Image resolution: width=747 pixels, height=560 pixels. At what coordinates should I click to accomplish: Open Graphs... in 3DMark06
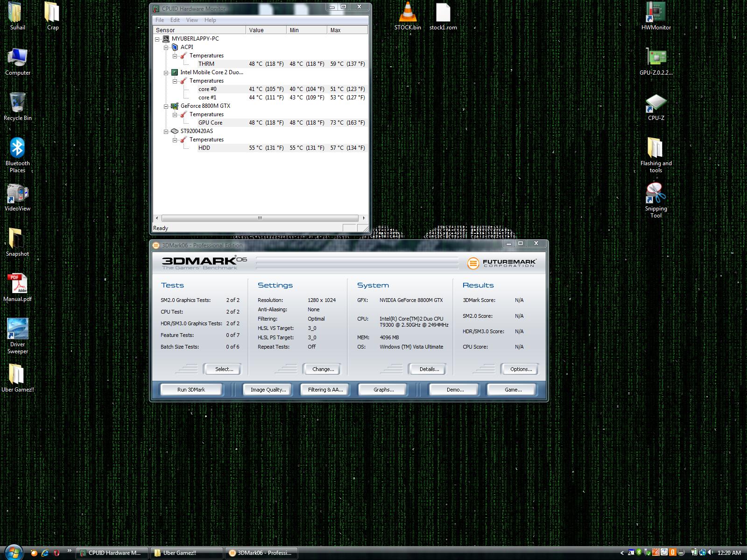(383, 390)
